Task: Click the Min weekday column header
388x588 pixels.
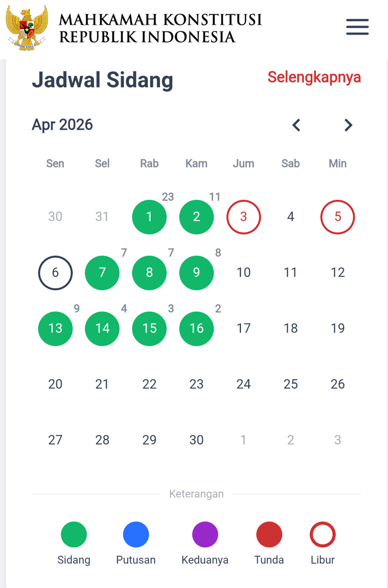Action: 338,164
